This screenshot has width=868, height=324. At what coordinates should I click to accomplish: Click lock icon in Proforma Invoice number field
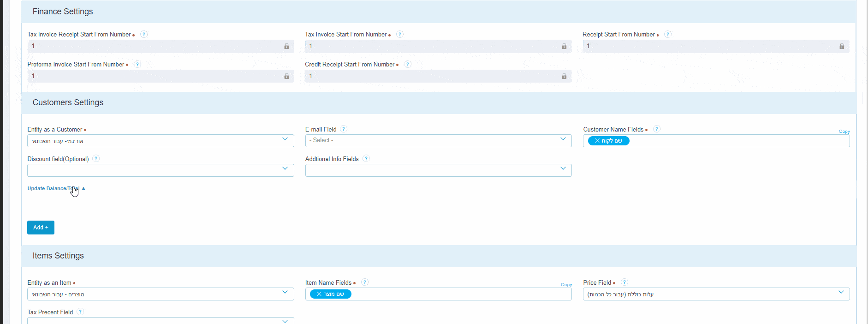[286, 76]
